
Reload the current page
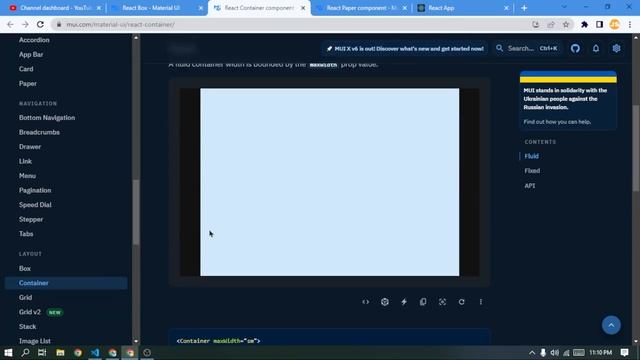point(40,24)
